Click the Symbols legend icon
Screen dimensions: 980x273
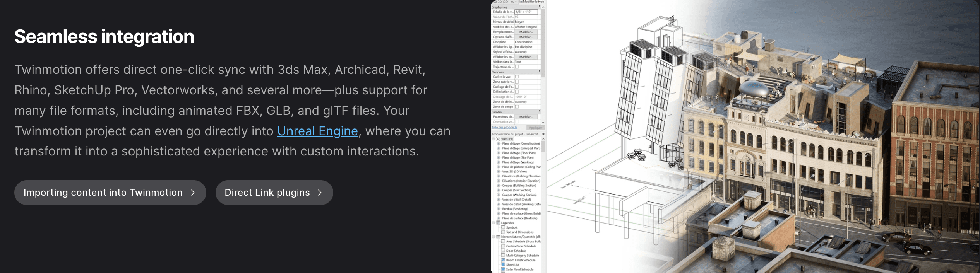point(504,227)
